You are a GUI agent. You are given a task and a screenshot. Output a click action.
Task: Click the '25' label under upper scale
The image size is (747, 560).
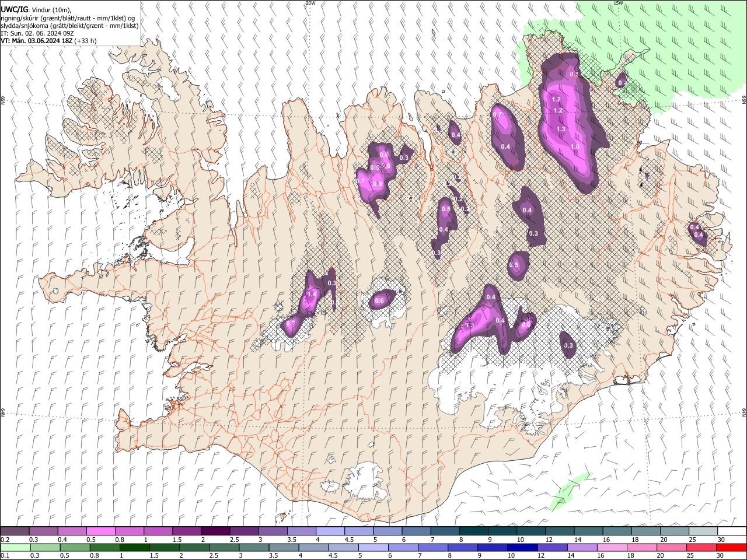[693, 540]
